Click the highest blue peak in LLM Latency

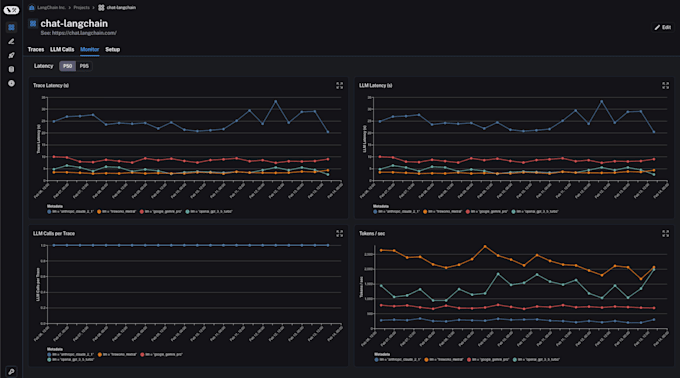click(x=602, y=101)
